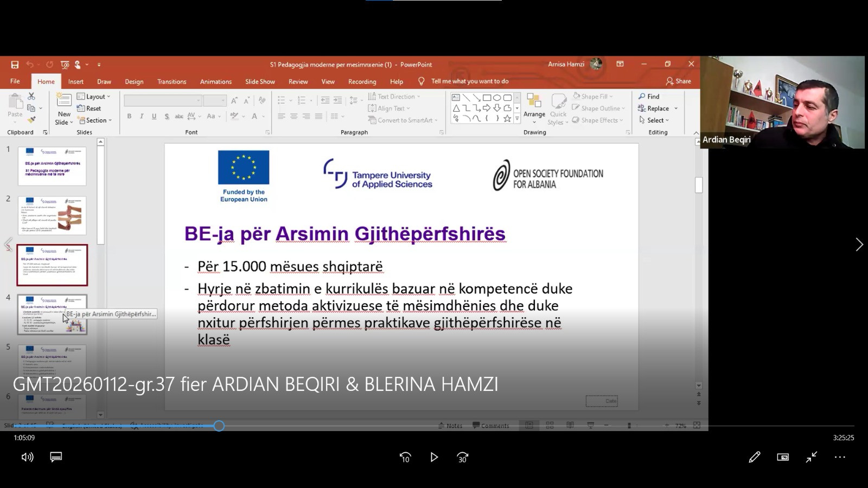Open the File tab
The image size is (868, 488).
[15, 81]
